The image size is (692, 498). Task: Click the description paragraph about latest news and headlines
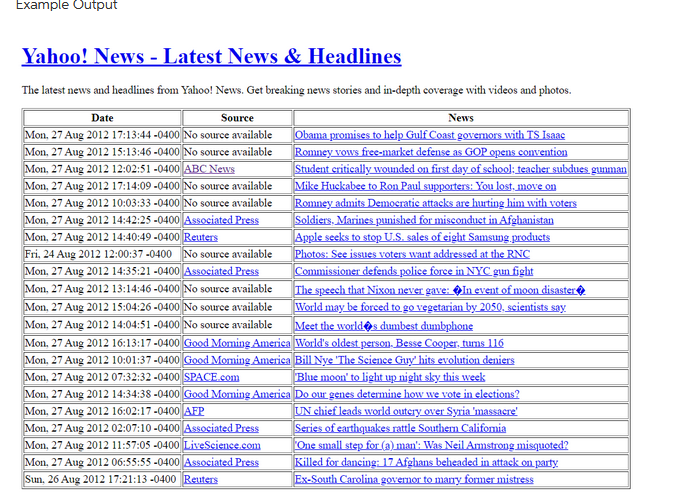tap(297, 90)
